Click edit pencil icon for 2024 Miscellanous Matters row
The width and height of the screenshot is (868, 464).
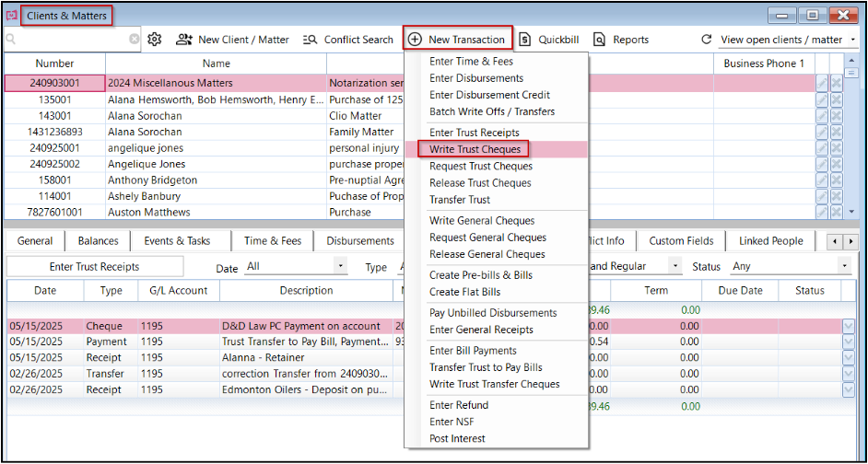tap(822, 84)
